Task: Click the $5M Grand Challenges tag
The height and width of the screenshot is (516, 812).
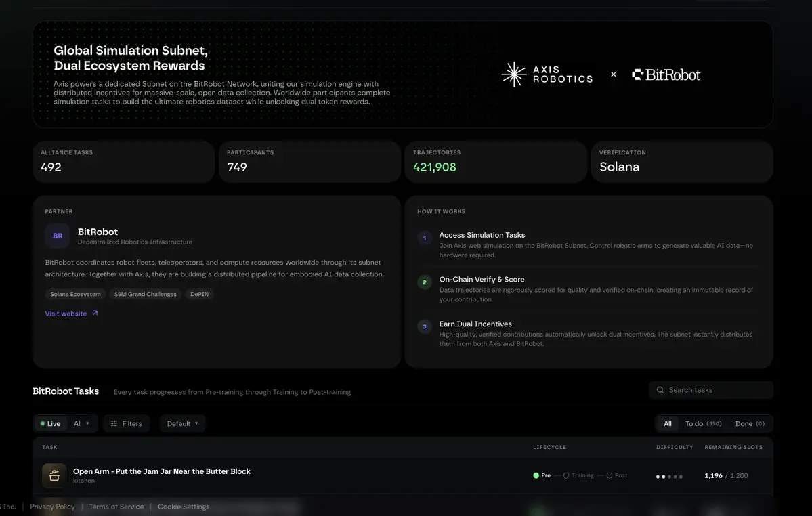Action: coord(146,294)
